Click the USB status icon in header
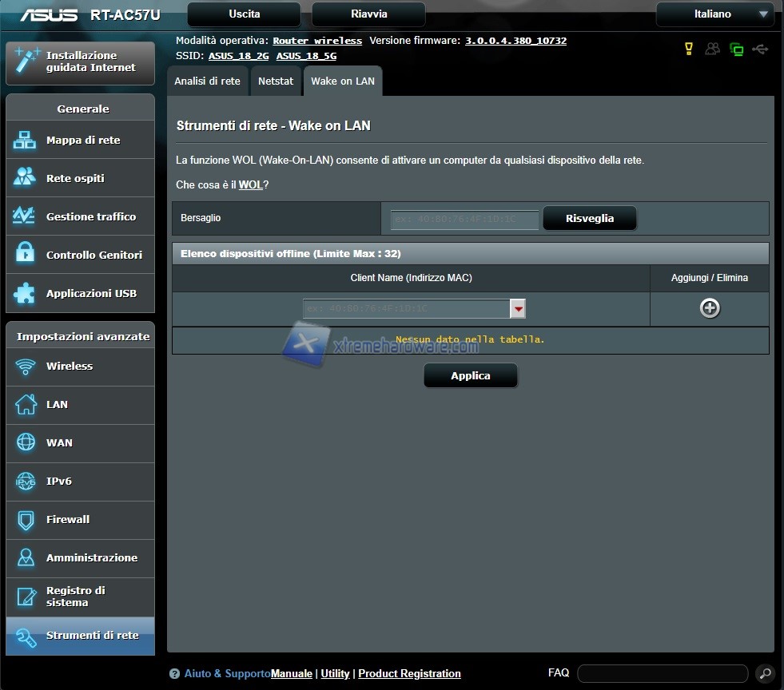 click(x=760, y=50)
